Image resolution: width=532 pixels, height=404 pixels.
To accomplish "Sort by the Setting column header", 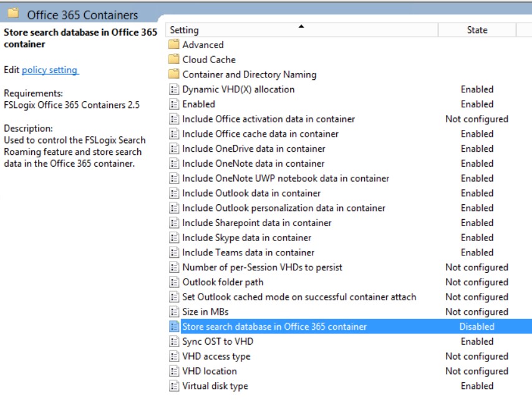I will coord(302,30).
